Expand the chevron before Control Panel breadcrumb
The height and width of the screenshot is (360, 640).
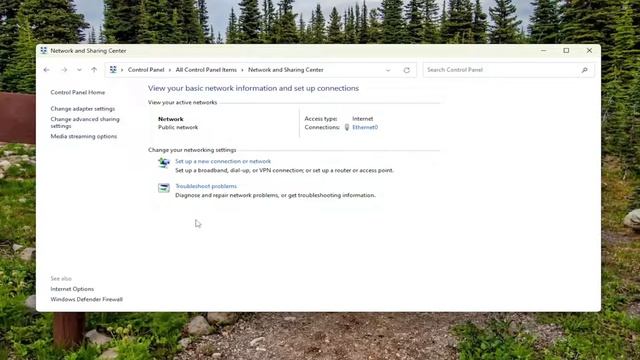click(122, 70)
